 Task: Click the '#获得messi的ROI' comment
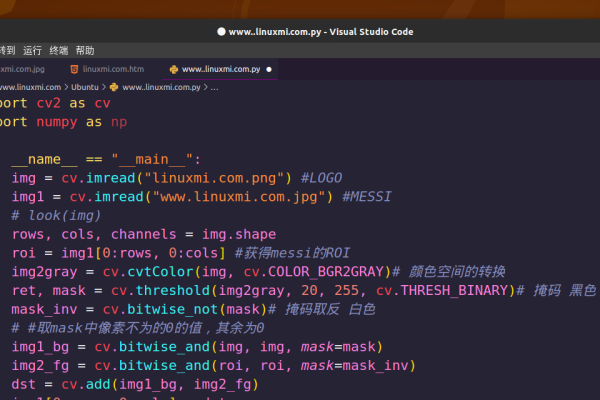click(x=292, y=253)
